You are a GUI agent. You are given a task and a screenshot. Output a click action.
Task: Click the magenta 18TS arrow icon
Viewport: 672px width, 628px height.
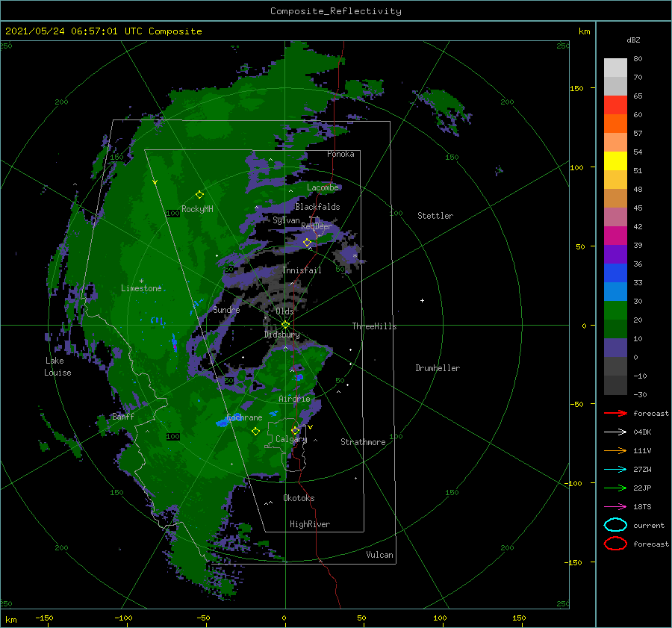(x=615, y=507)
